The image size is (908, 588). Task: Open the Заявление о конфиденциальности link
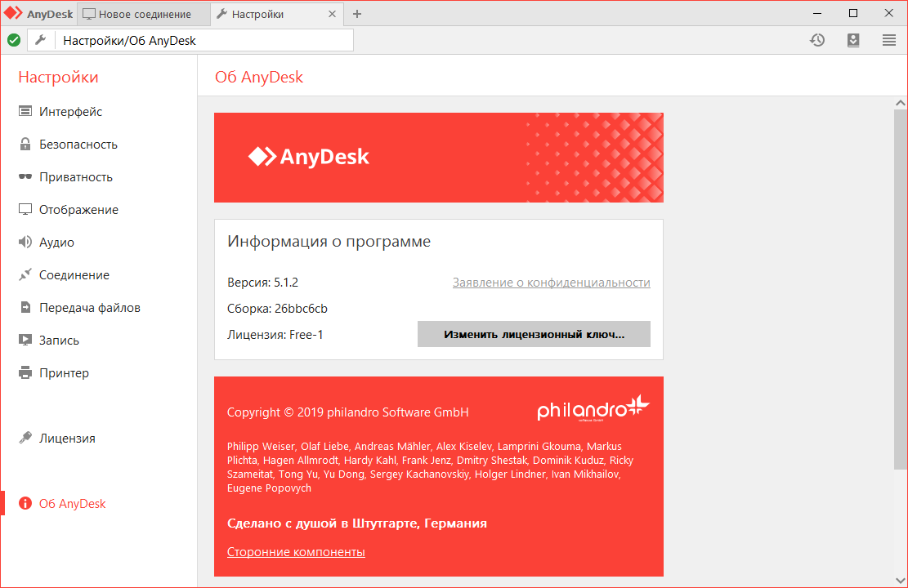(x=551, y=282)
